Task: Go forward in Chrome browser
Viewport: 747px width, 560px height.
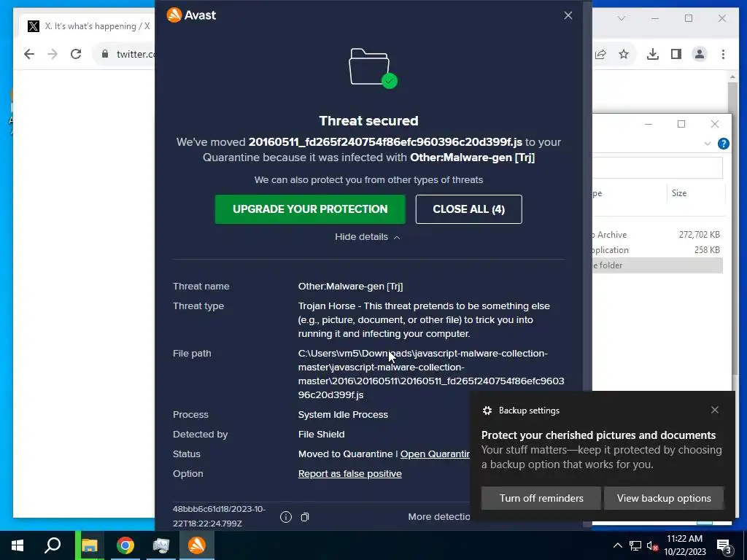Action: click(x=53, y=54)
